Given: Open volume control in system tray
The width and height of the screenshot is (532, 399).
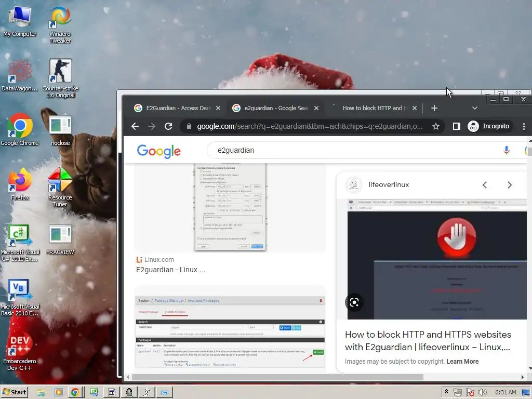Looking at the screenshot, I should pyautogui.click(x=482, y=393).
